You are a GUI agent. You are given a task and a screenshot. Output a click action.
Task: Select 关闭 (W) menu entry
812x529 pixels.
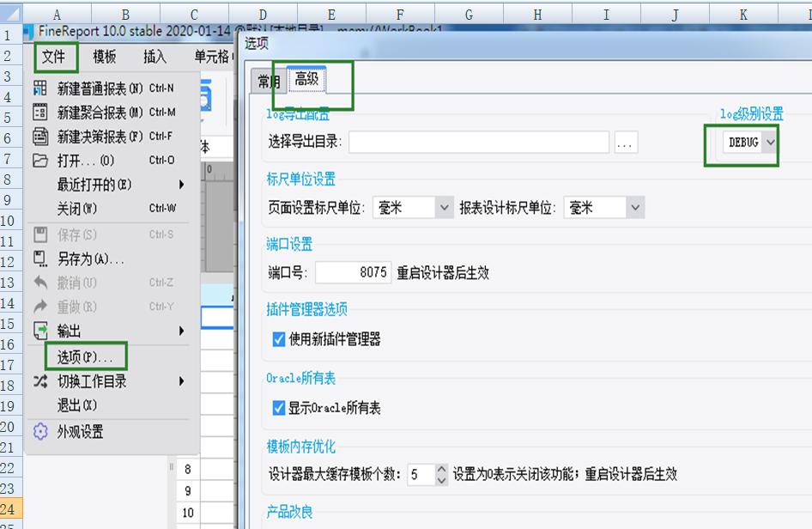click(x=112, y=209)
